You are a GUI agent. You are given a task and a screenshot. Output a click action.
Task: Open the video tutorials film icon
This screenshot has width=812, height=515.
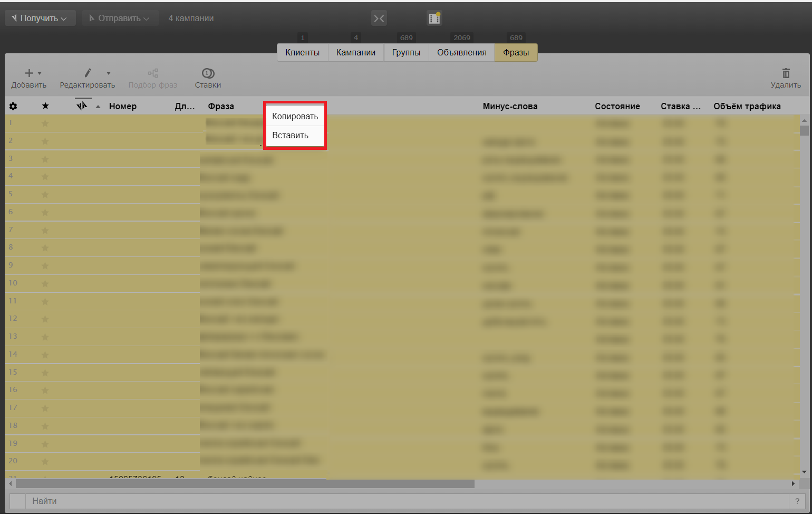(434, 18)
